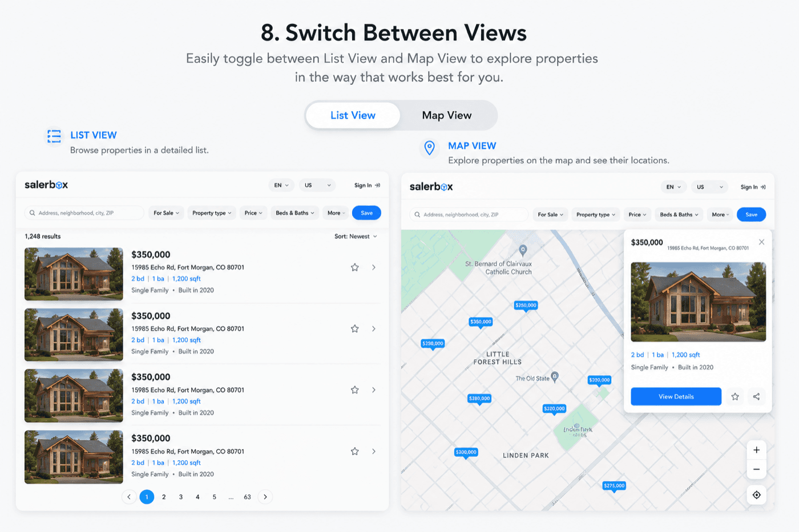Select the $350,000 price marker on map
Screen dimensions: 799x532
point(481,322)
